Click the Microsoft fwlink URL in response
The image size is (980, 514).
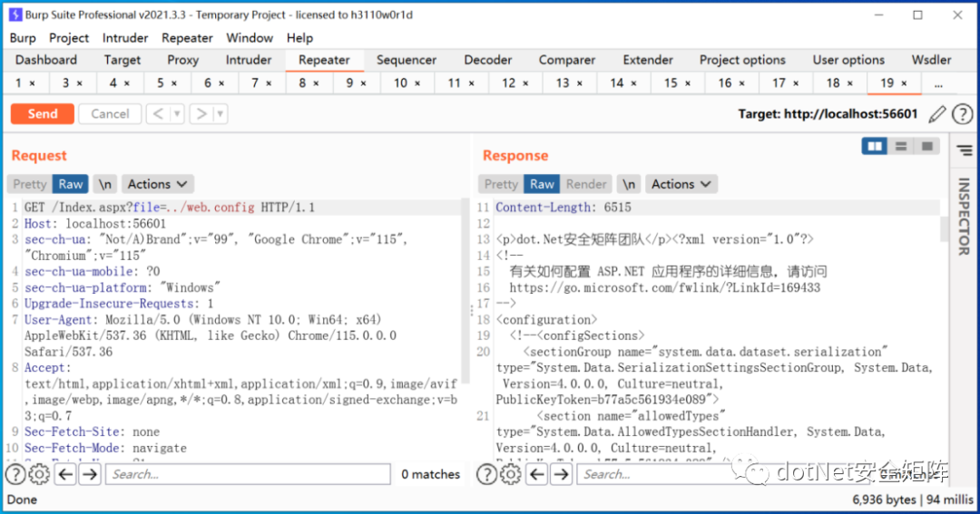click(664, 288)
